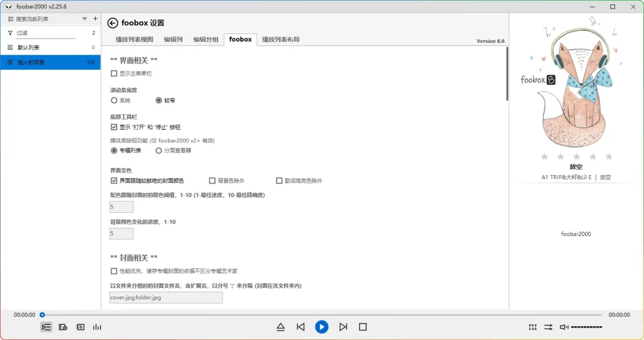Click the open (eject) button
644x340 pixels.
(x=280, y=327)
